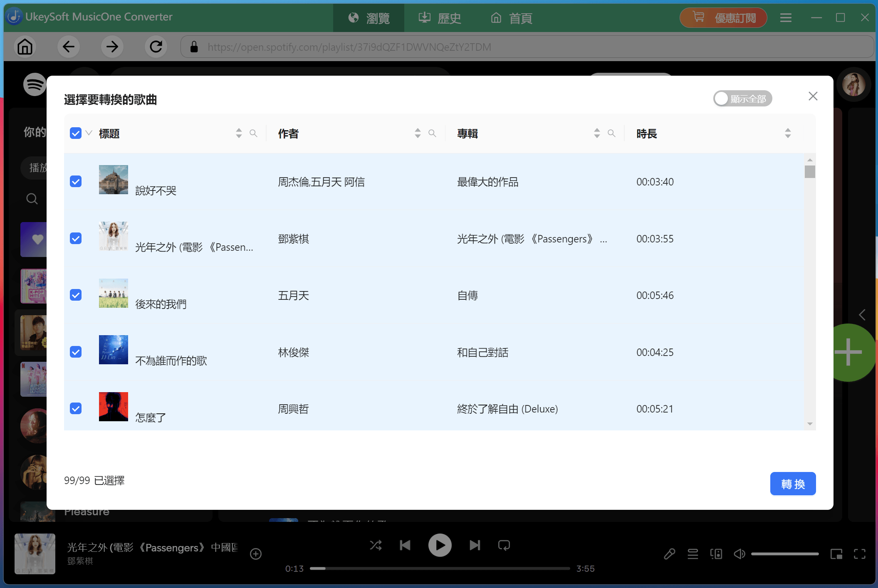The width and height of the screenshot is (878, 588).
Task: Uncheck the song 說好不哭
Action: click(76, 181)
